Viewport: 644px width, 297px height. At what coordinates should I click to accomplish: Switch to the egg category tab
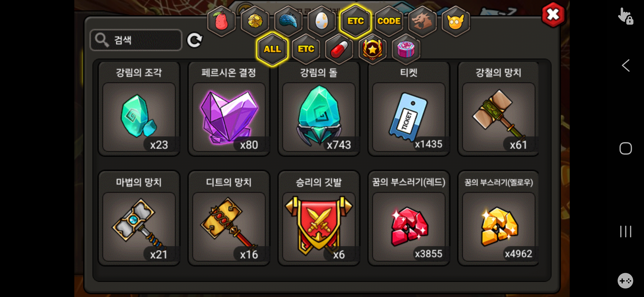click(x=322, y=21)
